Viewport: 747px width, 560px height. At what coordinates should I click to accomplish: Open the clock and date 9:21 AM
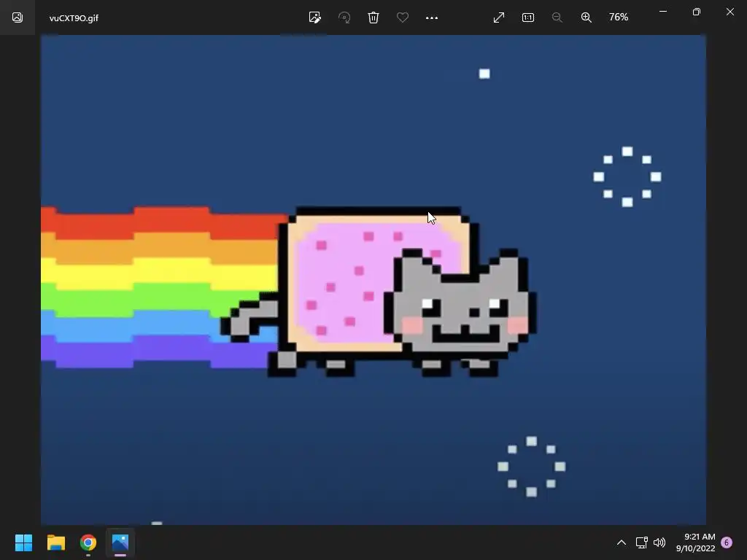695,542
